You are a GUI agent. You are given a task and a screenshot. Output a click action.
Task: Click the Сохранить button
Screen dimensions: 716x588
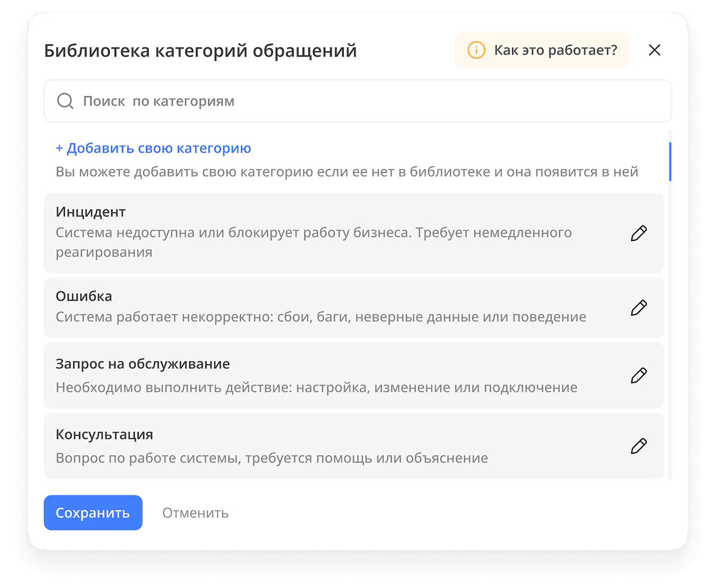pos(93,512)
